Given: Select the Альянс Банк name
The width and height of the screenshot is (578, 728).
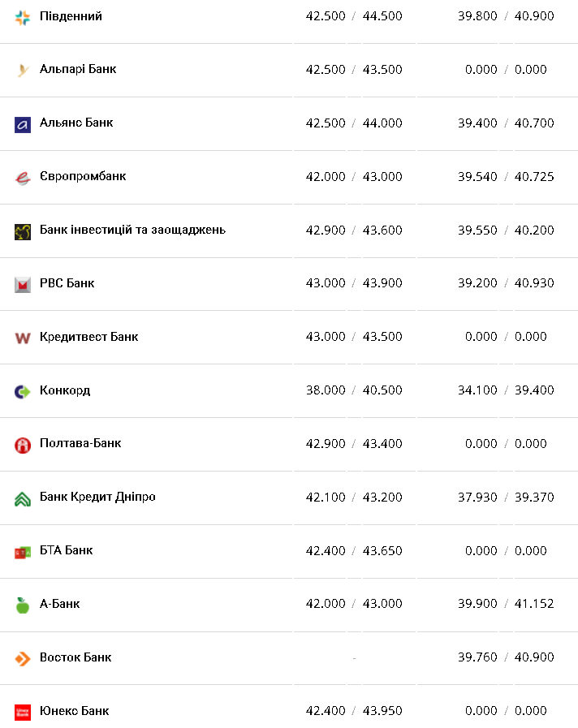Looking at the screenshot, I should (76, 123).
